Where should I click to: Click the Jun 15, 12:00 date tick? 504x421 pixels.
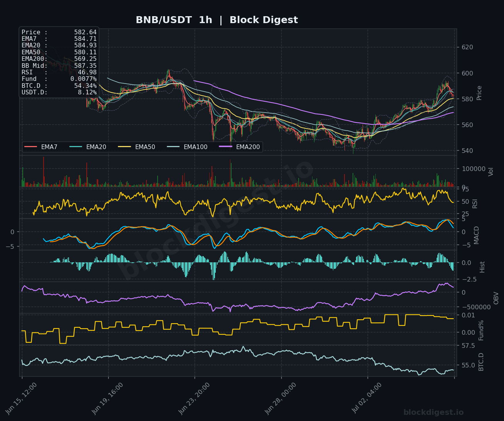pyautogui.click(x=22, y=398)
